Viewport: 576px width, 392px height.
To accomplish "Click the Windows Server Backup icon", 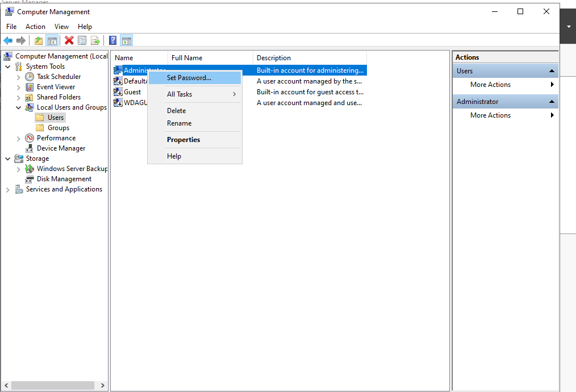I will [x=30, y=169].
